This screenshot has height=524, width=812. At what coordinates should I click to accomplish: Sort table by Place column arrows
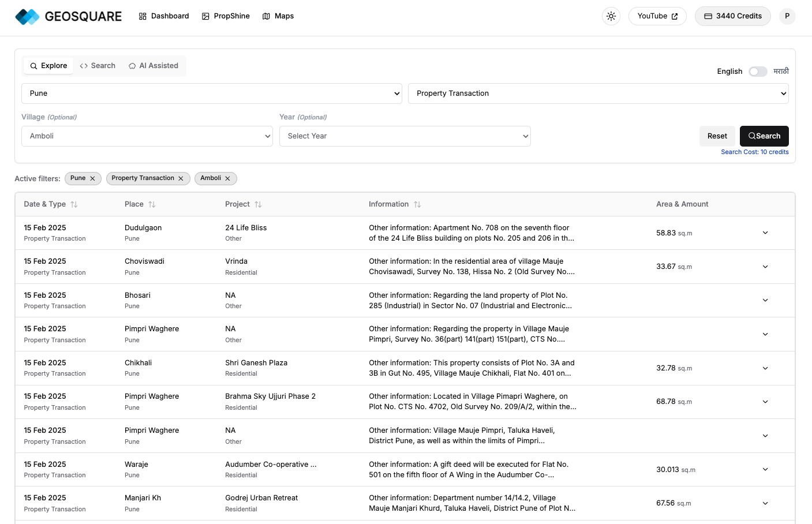pos(152,204)
